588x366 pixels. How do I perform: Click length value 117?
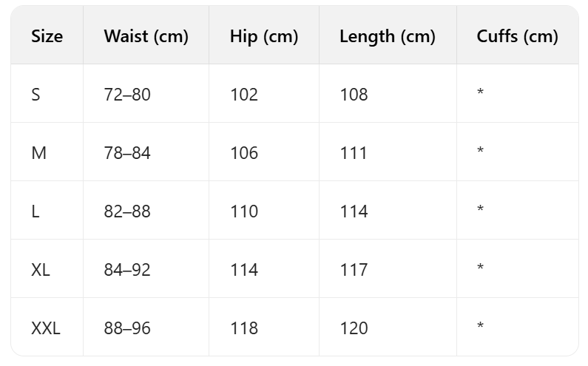tap(354, 270)
